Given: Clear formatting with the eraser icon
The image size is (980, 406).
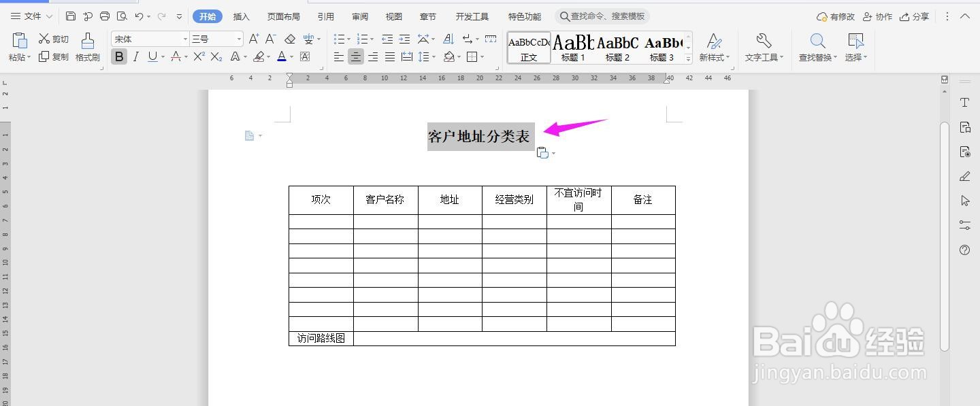Looking at the screenshot, I should click(x=290, y=39).
